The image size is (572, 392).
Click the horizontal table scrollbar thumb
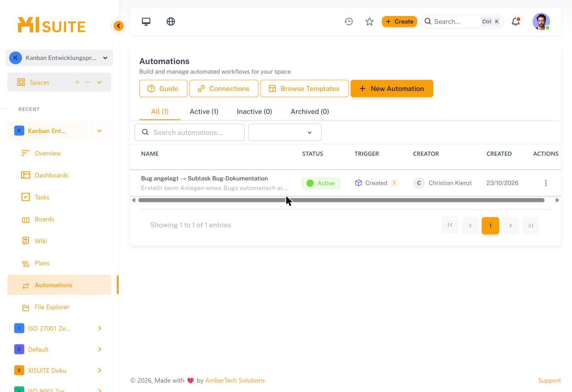[x=341, y=200]
